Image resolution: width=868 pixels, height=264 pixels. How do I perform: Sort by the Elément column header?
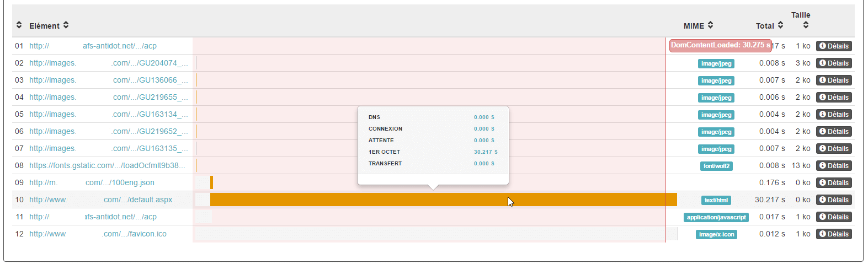(x=49, y=25)
